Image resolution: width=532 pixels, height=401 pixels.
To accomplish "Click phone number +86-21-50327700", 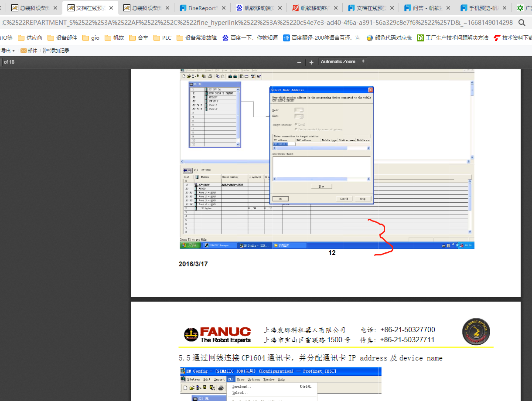I will coord(407,330).
